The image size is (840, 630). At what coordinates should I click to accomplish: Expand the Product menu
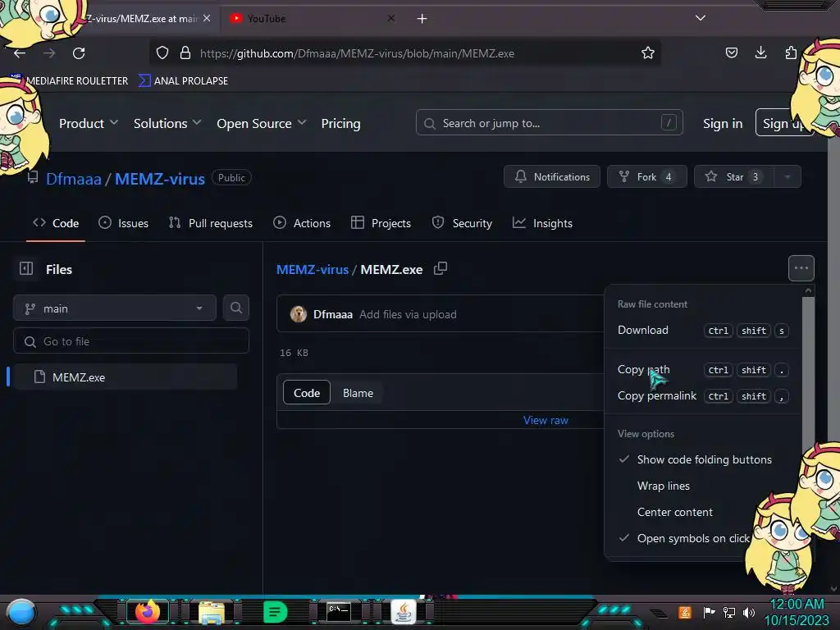click(x=89, y=124)
